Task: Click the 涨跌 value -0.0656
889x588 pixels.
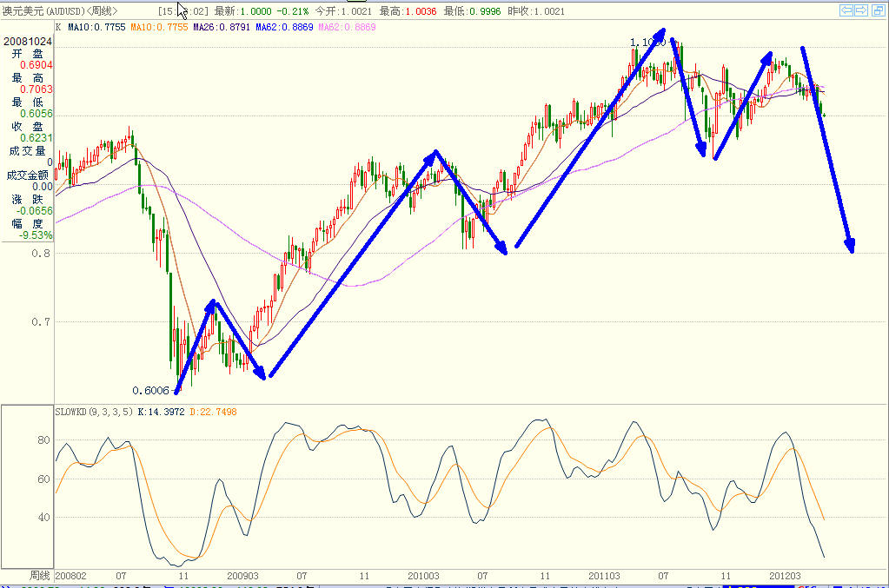Action: [35, 211]
